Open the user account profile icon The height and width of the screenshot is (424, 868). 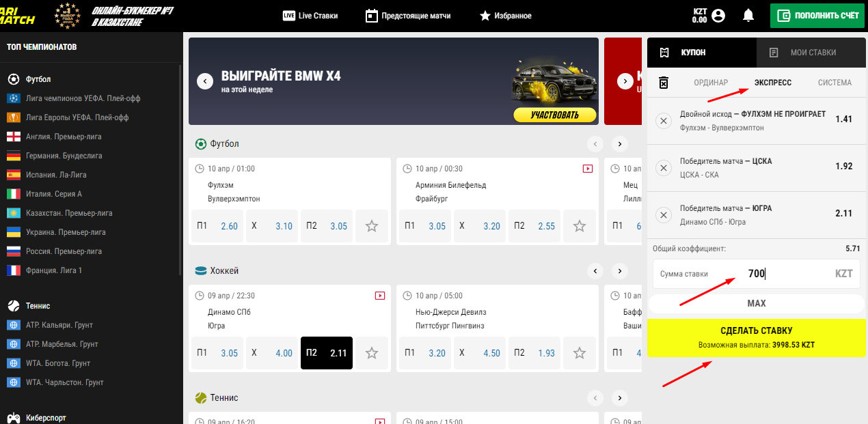click(718, 15)
